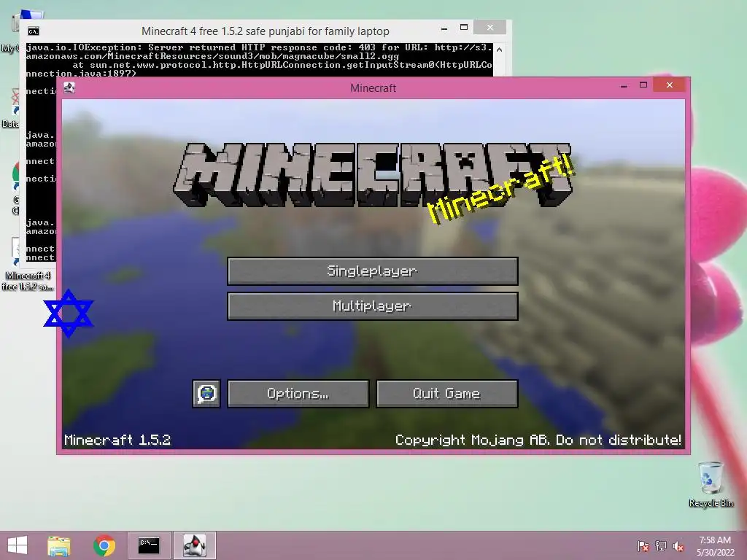Click the command prompt title bar text
Screen dimensions: 747x560
[x=266, y=31]
